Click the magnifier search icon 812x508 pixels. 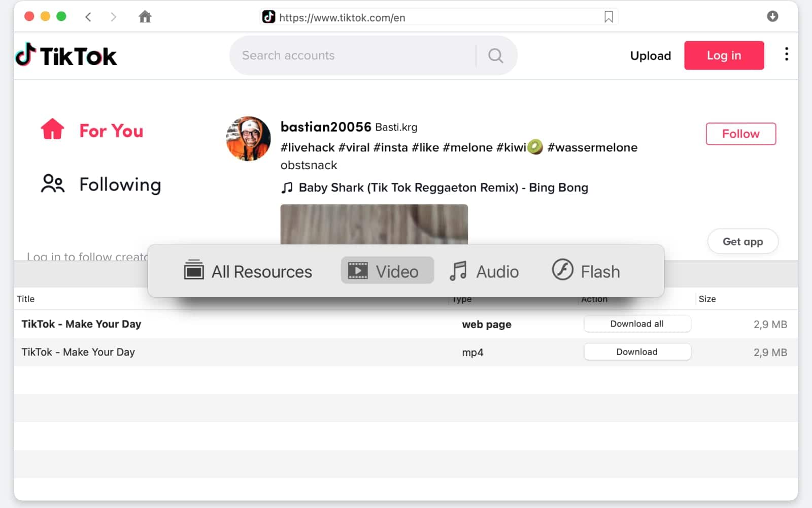coord(496,55)
